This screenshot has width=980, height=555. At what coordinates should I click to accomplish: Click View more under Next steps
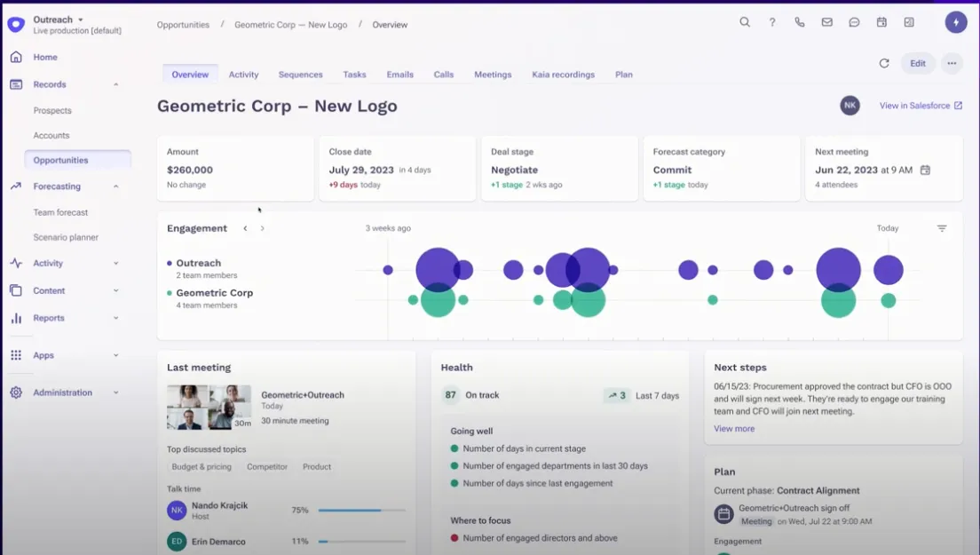[x=734, y=429]
